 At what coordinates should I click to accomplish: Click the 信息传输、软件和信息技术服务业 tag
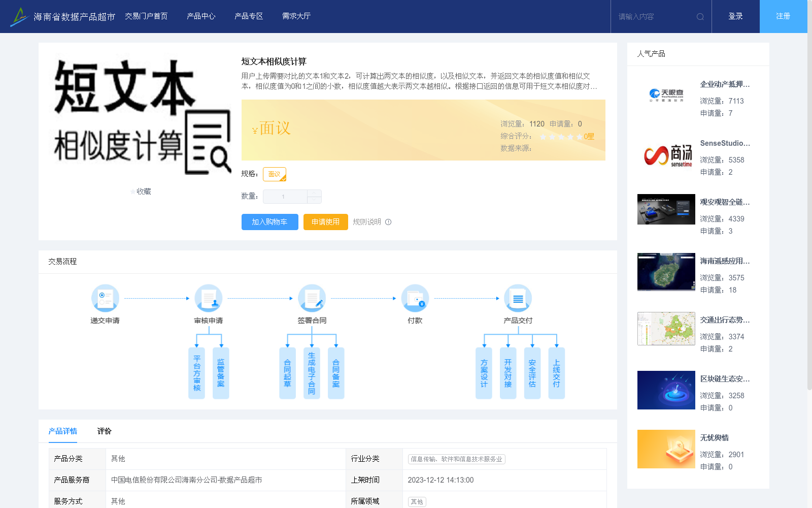(x=456, y=459)
